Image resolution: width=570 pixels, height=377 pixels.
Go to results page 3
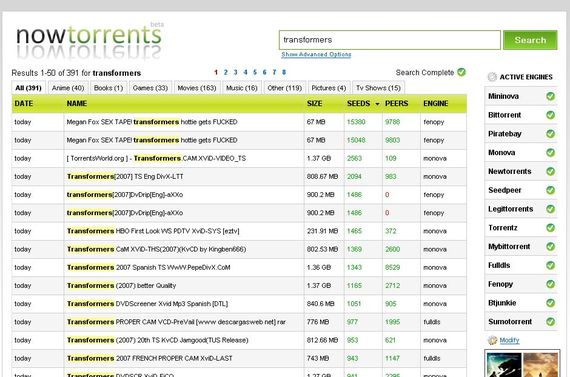tap(235, 72)
